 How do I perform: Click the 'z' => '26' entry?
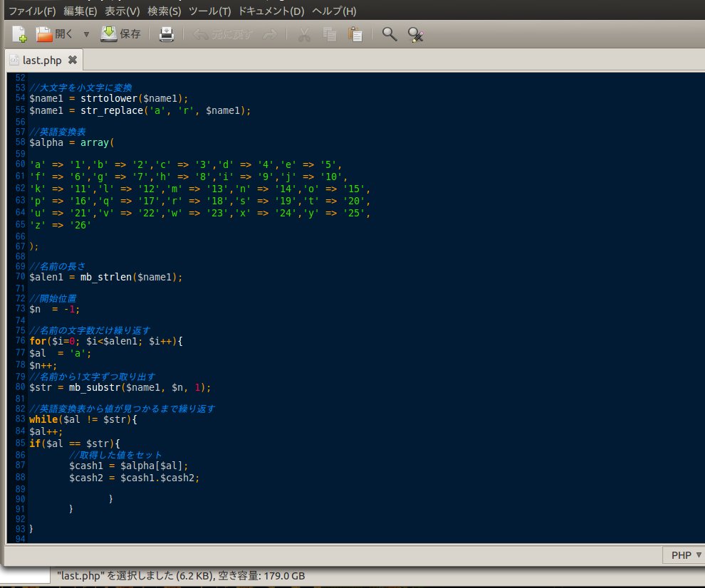(x=61, y=225)
